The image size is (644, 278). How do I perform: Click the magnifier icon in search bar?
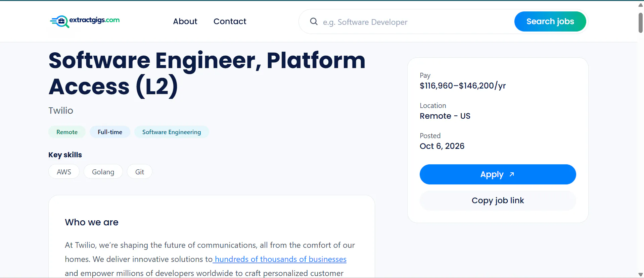pos(314,21)
